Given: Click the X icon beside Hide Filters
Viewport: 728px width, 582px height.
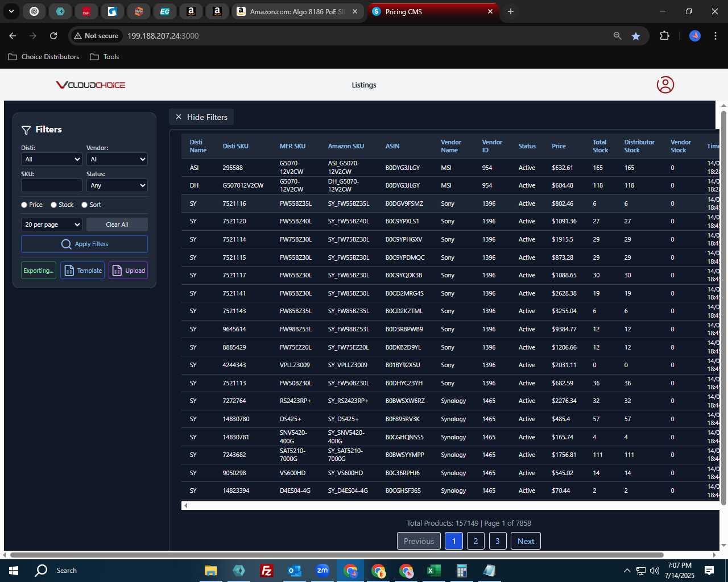Looking at the screenshot, I should tap(179, 117).
